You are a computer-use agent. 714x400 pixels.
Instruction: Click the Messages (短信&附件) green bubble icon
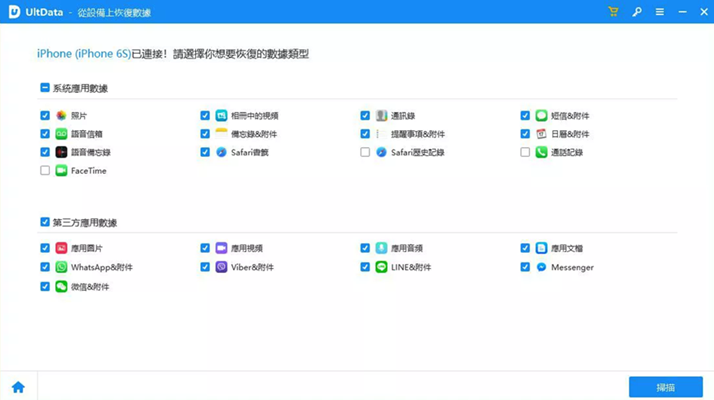(x=541, y=116)
